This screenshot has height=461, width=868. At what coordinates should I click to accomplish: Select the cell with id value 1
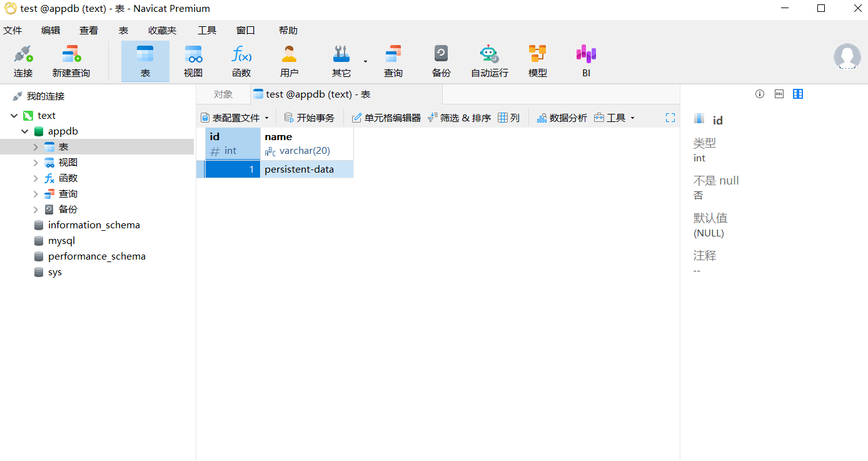pos(233,170)
